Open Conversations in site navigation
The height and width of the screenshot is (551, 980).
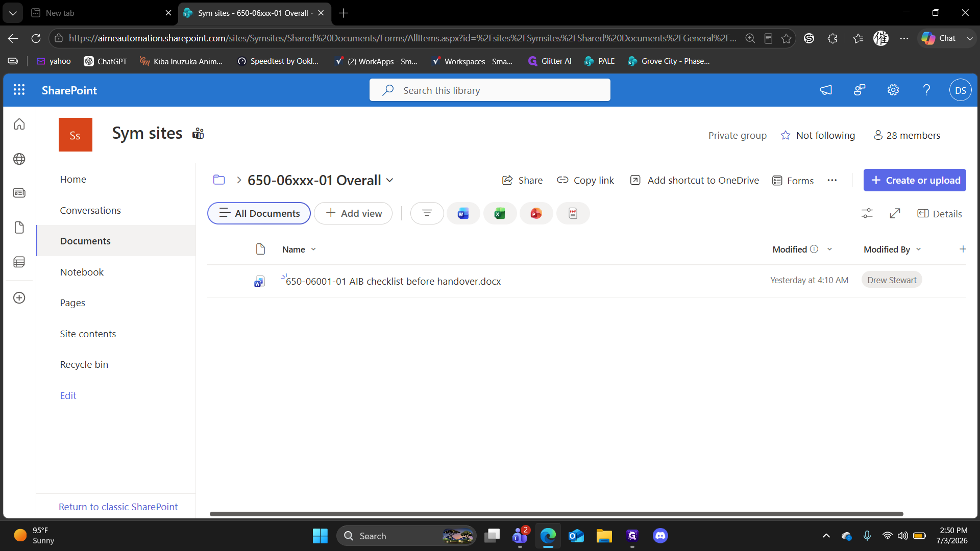pyautogui.click(x=90, y=210)
